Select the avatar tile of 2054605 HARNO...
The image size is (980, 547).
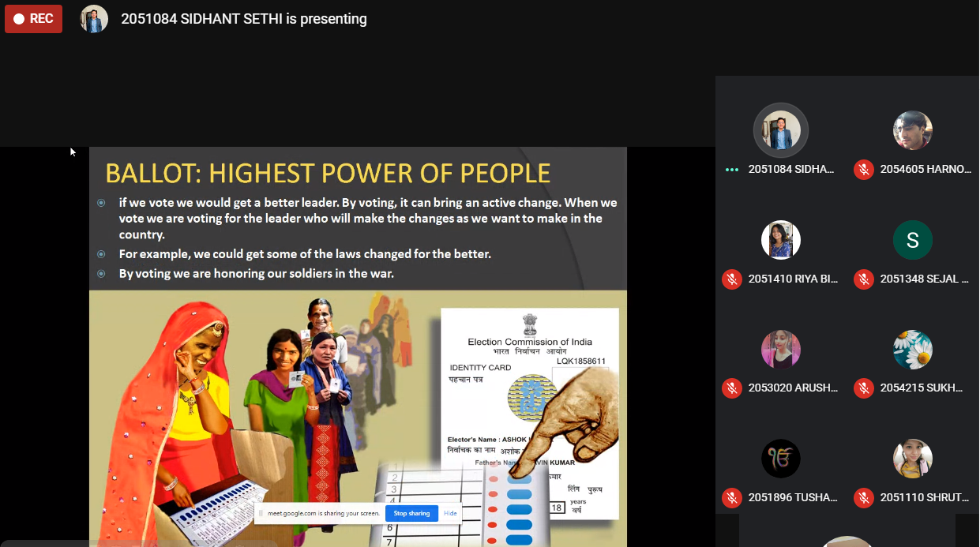[913, 130]
